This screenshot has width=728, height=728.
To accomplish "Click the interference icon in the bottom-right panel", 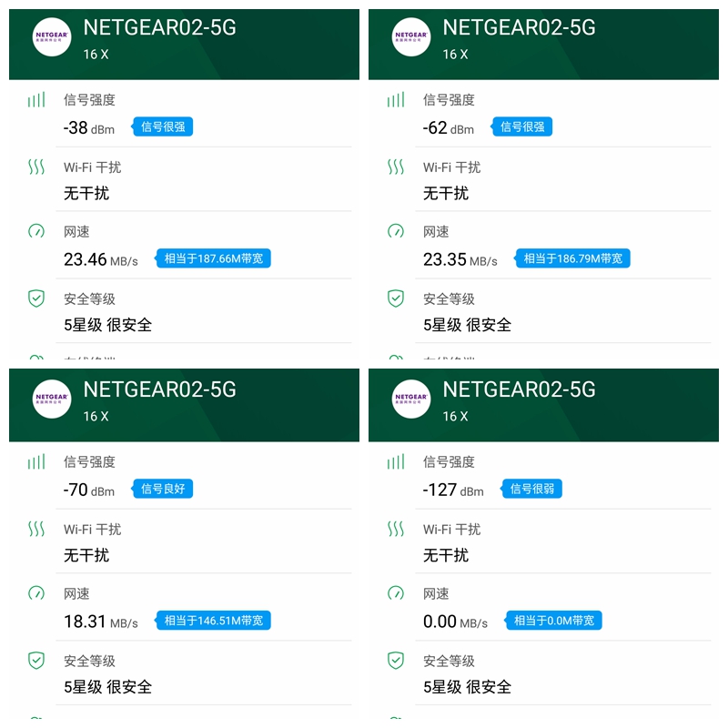I will (x=394, y=531).
